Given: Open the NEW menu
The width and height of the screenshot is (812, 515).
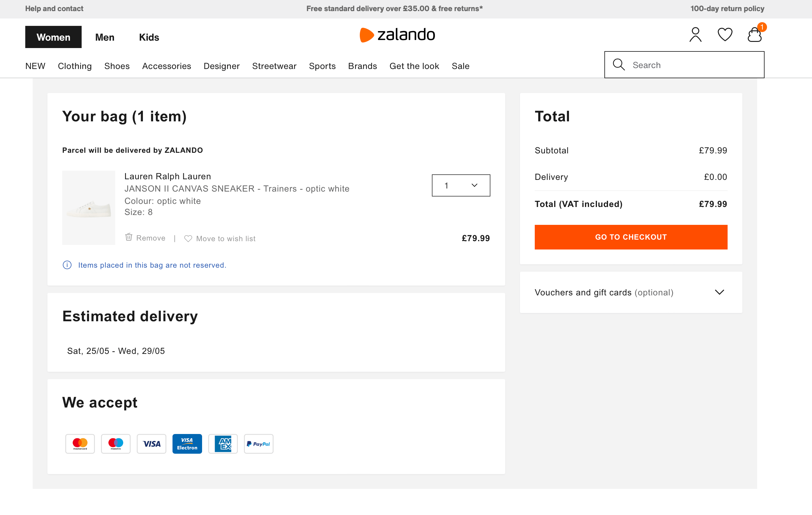Looking at the screenshot, I should pos(35,66).
